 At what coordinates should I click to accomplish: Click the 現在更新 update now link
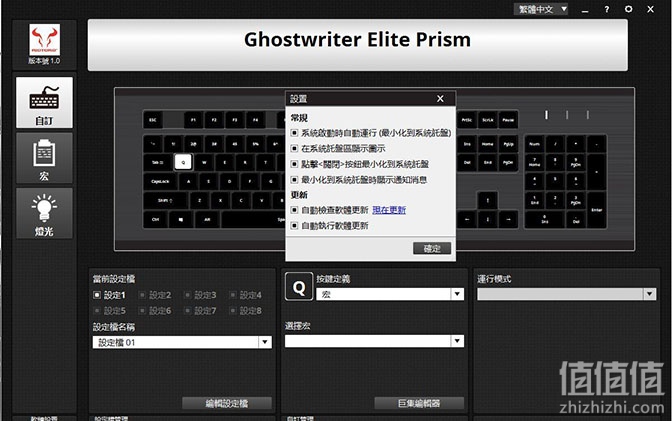pos(389,210)
